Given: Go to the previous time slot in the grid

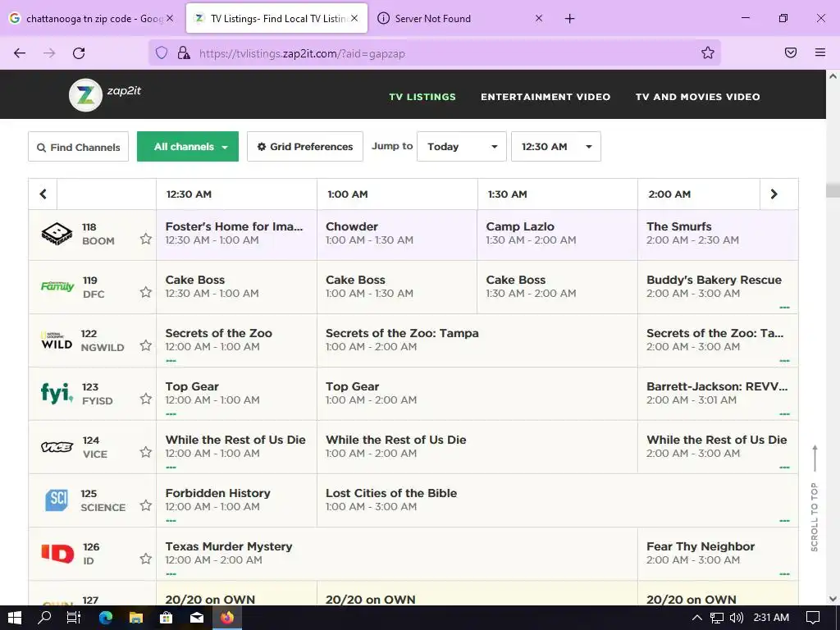Looking at the screenshot, I should (x=43, y=194).
